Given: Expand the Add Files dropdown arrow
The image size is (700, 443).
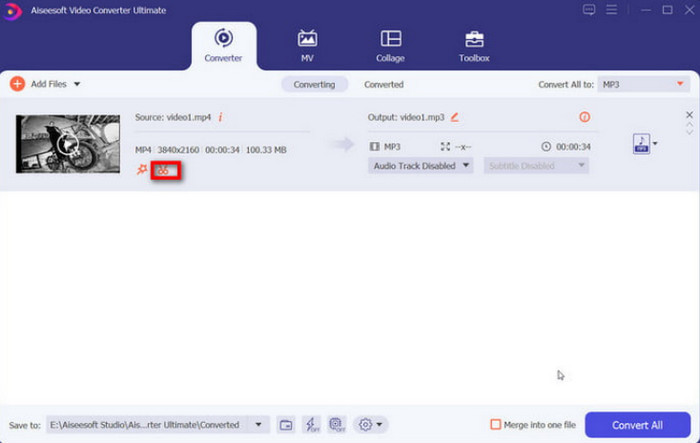Looking at the screenshot, I should [x=77, y=84].
